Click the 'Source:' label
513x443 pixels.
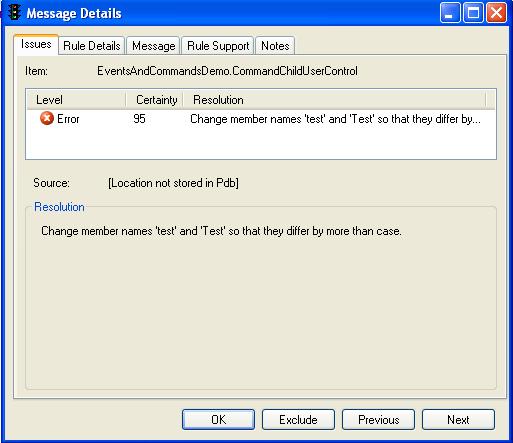(51, 183)
